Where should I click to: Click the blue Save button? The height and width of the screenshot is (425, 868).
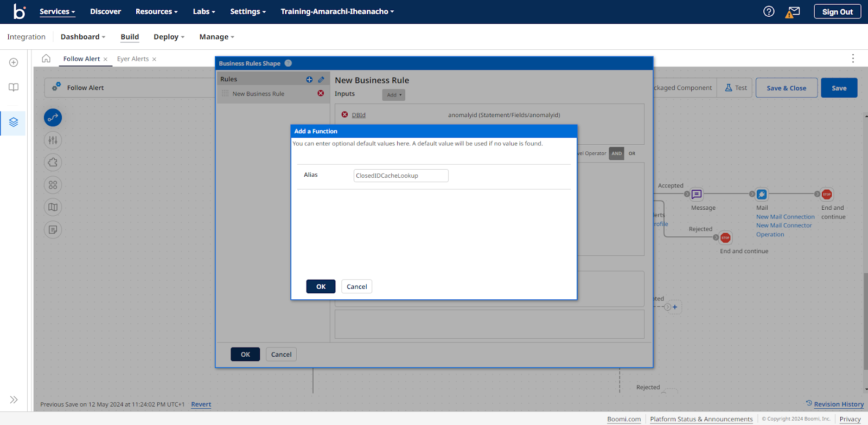pyautogui.click(x=839, y=88)
